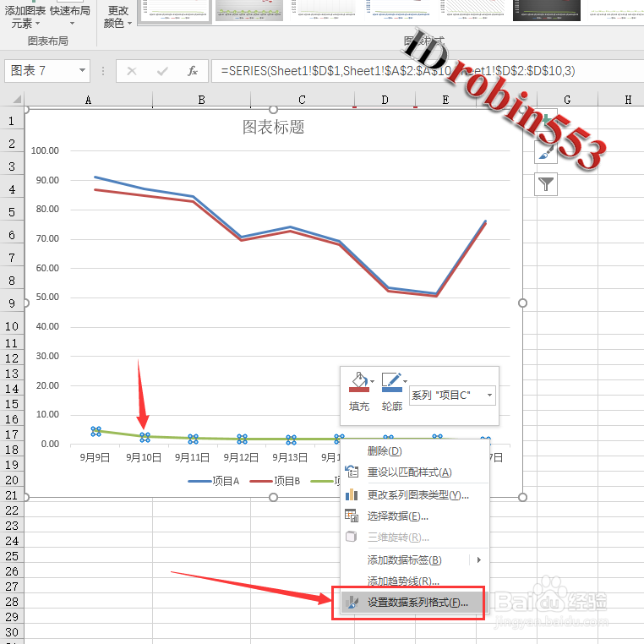Viewport: 644px width, 644px height.
Task: Click the reset-to-match-style icon in context menu
Action: (352, 471)
